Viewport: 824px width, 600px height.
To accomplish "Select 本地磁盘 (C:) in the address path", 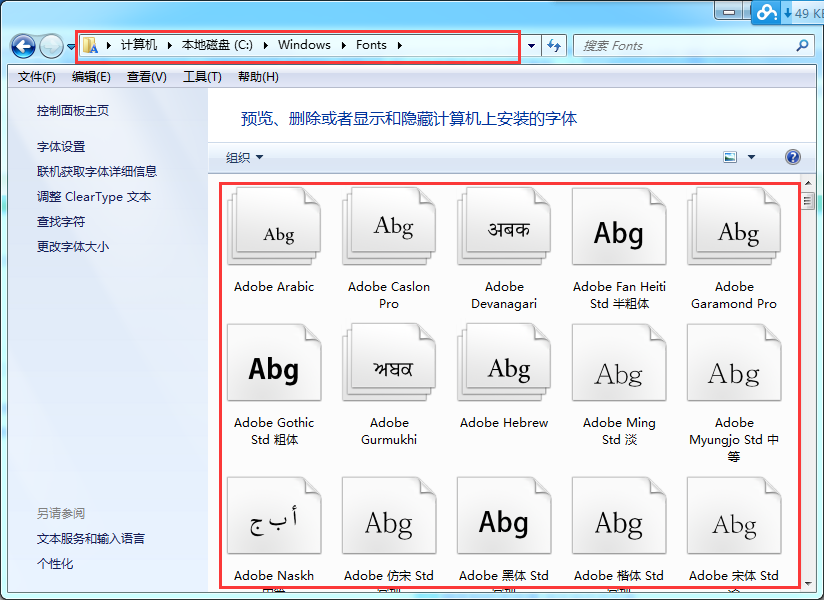I will [217, 45].
